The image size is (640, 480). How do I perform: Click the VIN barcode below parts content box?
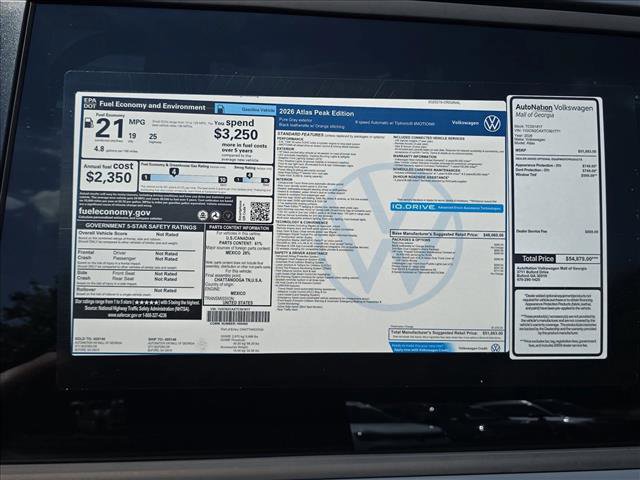238,317
